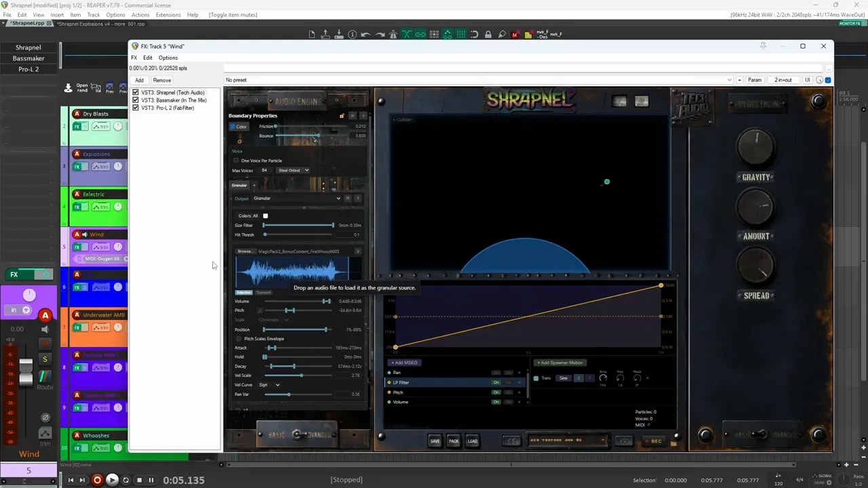Turn off the LP Filter On toggle
The image size is (868, 488).
(496, 382)
